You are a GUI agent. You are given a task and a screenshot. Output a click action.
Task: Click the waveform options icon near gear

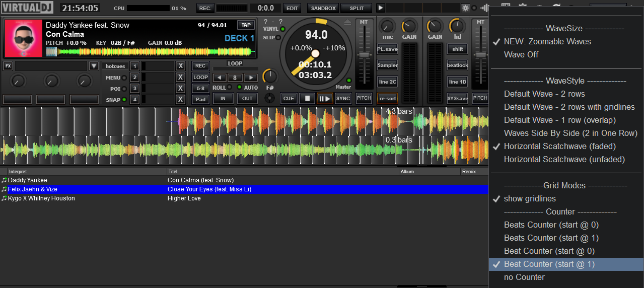(x=485, y=8)
